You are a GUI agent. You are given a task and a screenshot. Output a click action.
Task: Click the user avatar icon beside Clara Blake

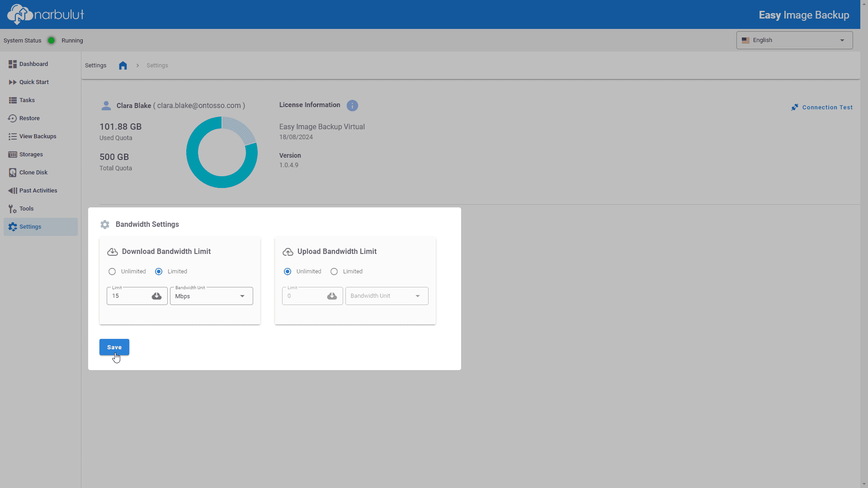click(x=106, y=106)
